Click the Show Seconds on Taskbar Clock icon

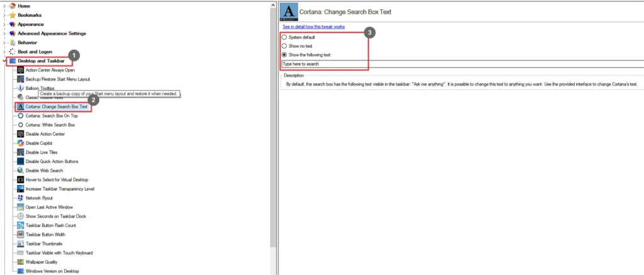(x=21, y=216)
